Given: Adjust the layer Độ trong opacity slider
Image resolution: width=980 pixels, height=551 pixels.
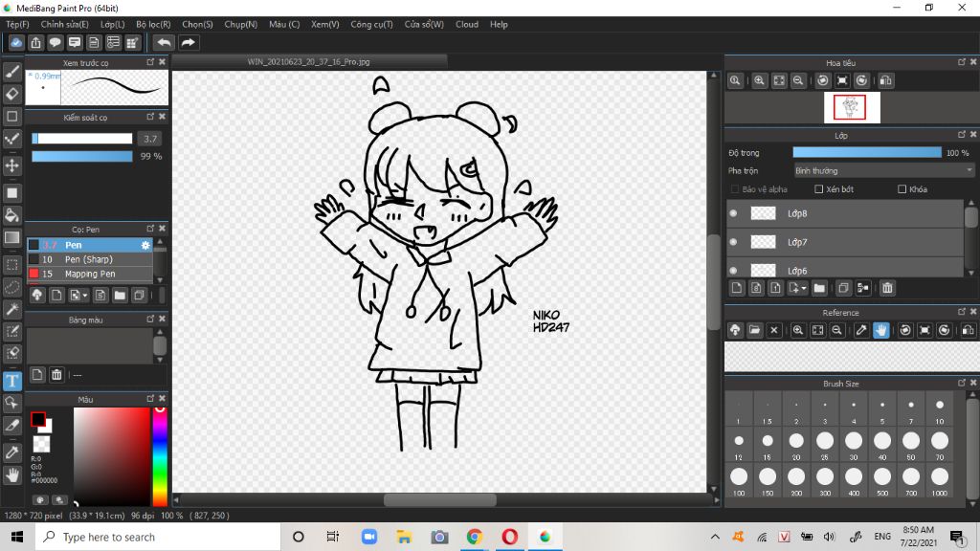Looking at the screenshot, I should coord(867,152).
